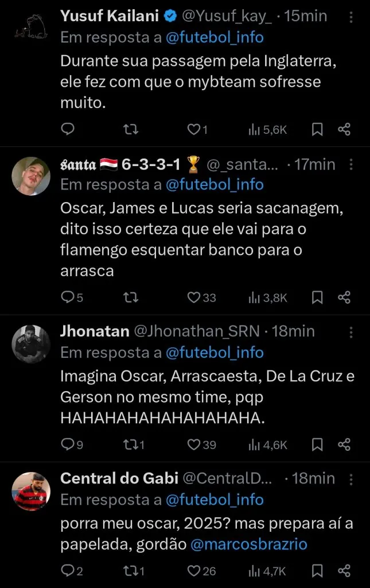Bookmark Jhonatan's tweet
This screenshot has width=370, height=588.
pos(317,444)
